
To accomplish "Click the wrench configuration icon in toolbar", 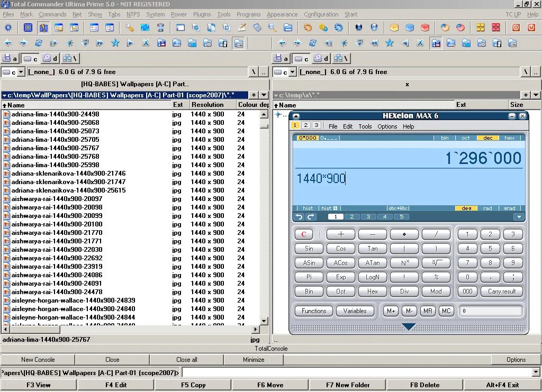I will point(130,28).
